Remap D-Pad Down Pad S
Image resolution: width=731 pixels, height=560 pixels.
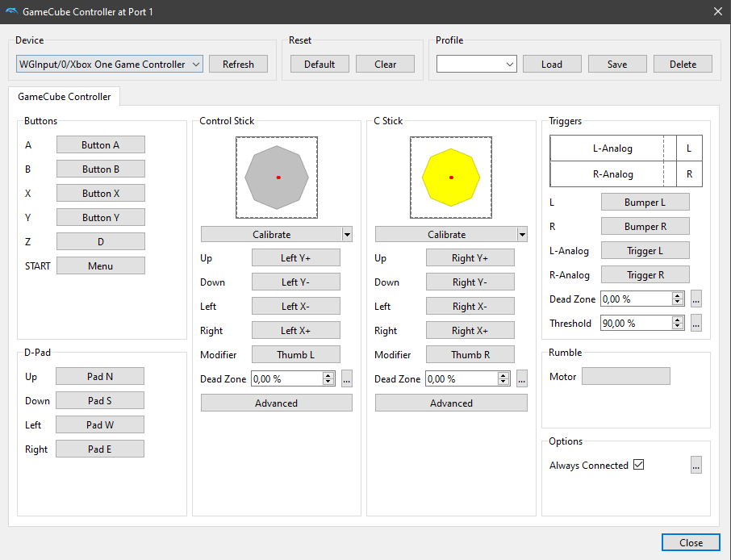[100, 400]
